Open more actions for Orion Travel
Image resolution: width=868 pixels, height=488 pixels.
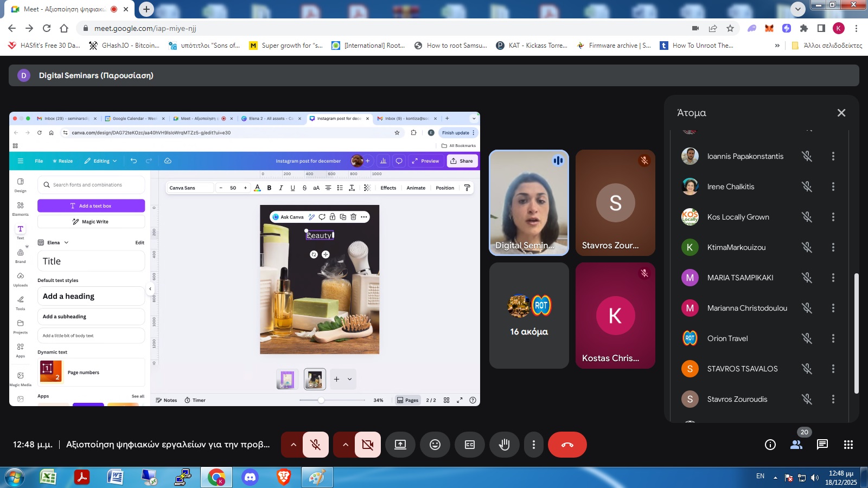pyautogui.click(x=833, y=338)
